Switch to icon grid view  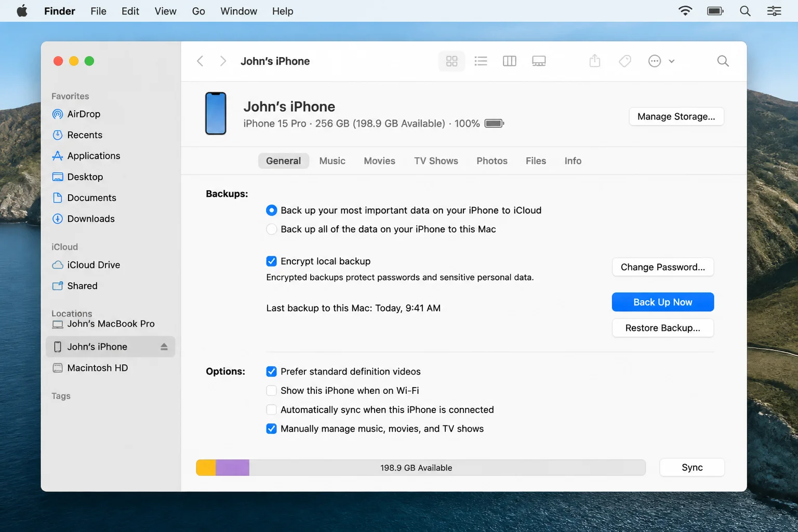[451, 61]
